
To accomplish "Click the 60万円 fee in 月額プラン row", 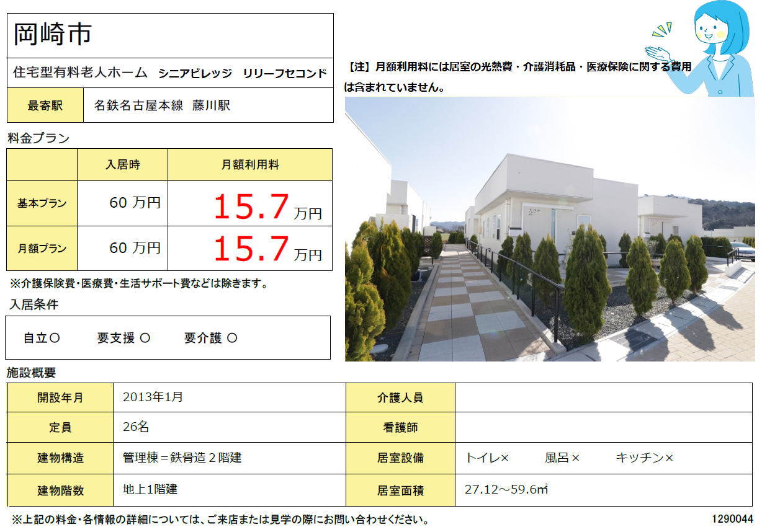I will tap(135, 248).
